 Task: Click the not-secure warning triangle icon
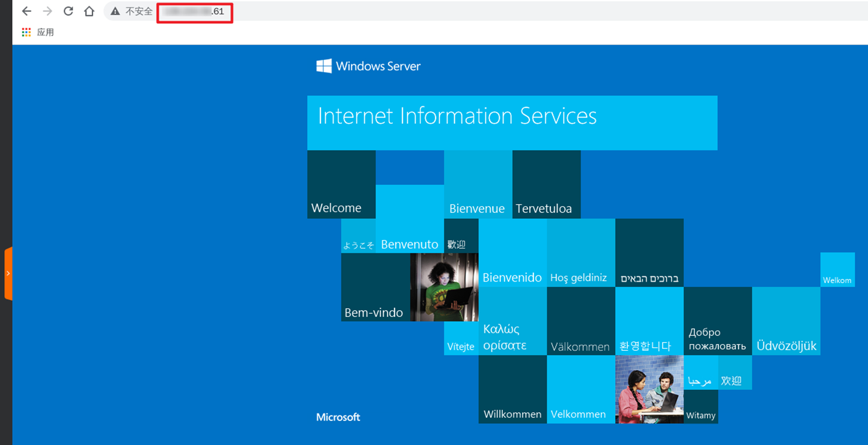(x=115, y=11)
